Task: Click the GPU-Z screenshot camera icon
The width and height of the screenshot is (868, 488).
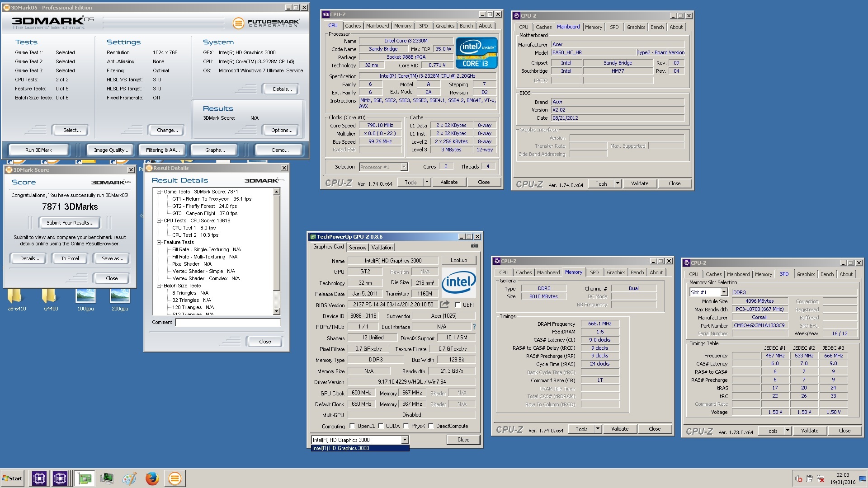Action: [474, 246]
